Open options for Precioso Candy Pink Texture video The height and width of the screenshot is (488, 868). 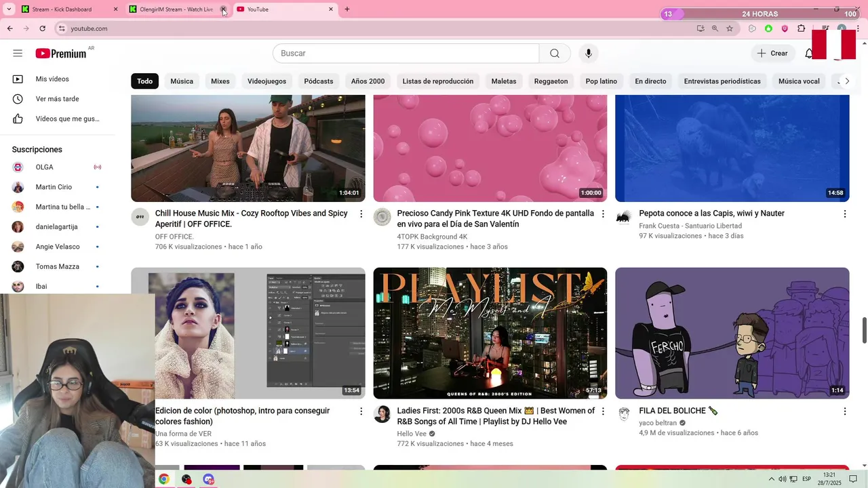pos(603,214)
